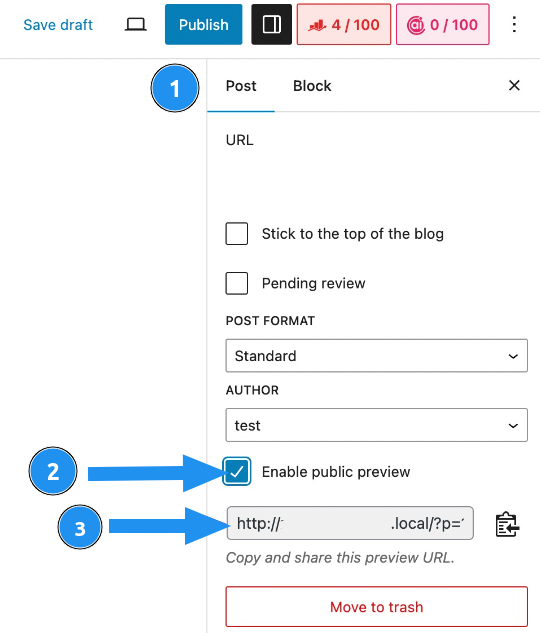Image resolution: width=540 pixels, height=633 pixels.
Task: Click the URL label in Post panel
Action: tap(240, 140)
